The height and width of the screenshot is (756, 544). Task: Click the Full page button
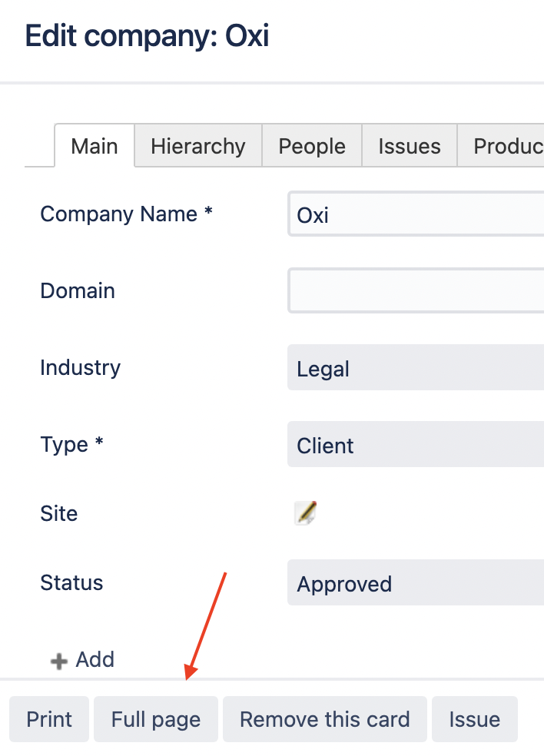[155, 720]
